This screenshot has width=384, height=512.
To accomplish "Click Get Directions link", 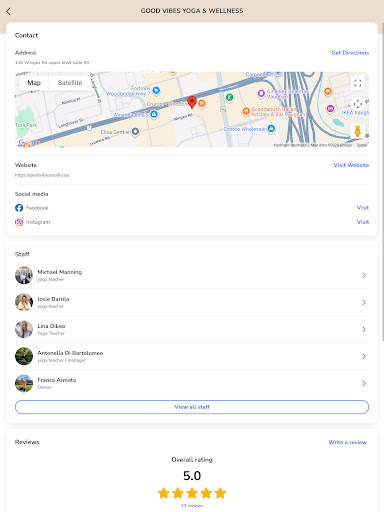I will pyautogui.click(x=350, y=53).
